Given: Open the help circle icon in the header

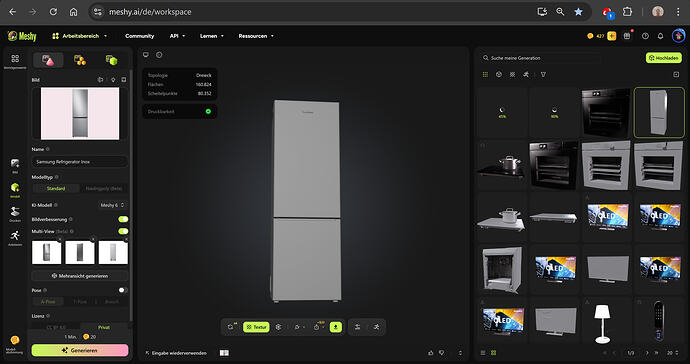Looking at the screenshot, I should point(645,36).
